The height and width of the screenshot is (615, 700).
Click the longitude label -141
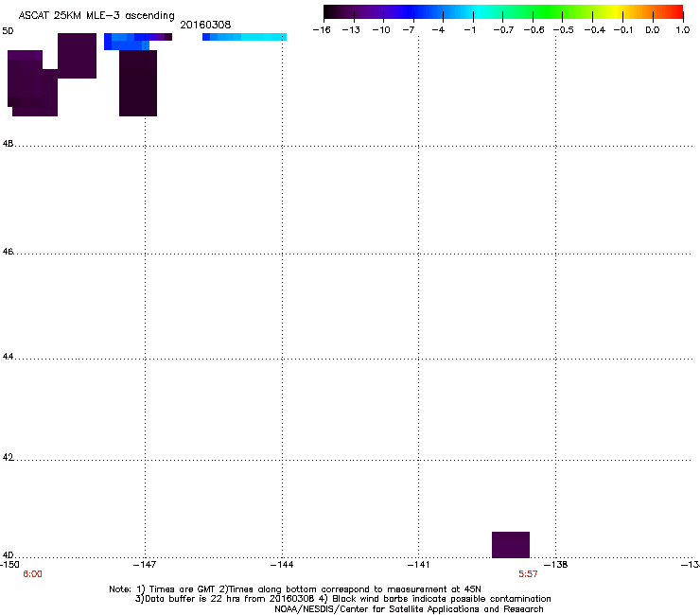(418, 565)
